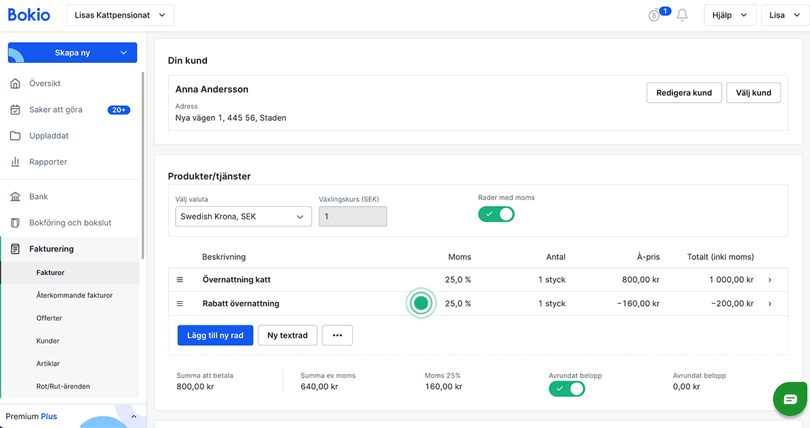Open the Hjälp dropdown menu
Screen dimensions: 810x428
click(x=729, y=15)
